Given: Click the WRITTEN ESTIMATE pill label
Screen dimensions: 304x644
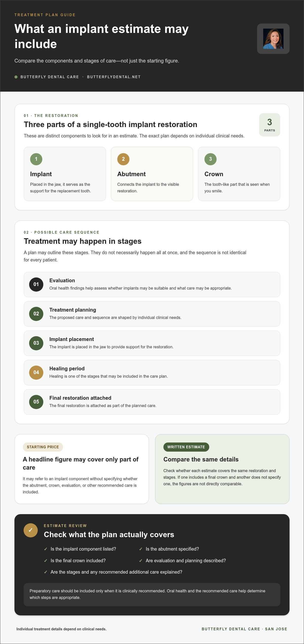Looking at the screenshot, I should pos(186,447).
